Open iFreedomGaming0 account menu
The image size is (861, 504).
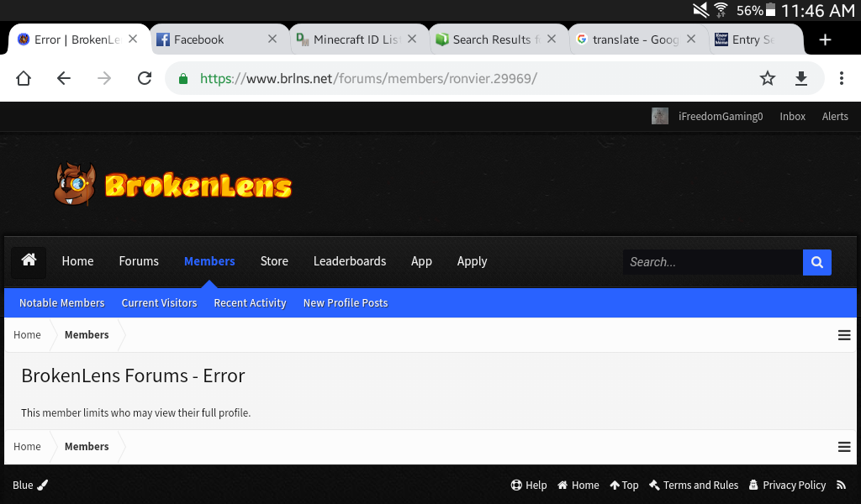pyautogui.click(x=707, y=116)
